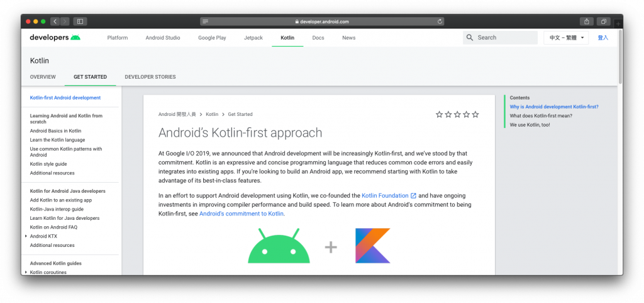Rate the page five stars

(475, 114)
